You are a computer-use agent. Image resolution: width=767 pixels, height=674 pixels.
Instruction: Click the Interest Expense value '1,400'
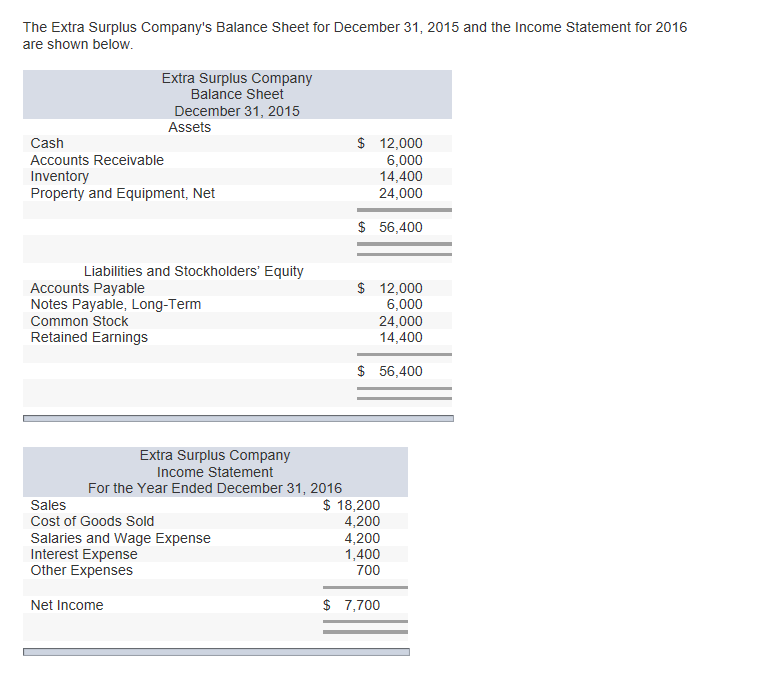pyautogui.click(x=362, y=554)
